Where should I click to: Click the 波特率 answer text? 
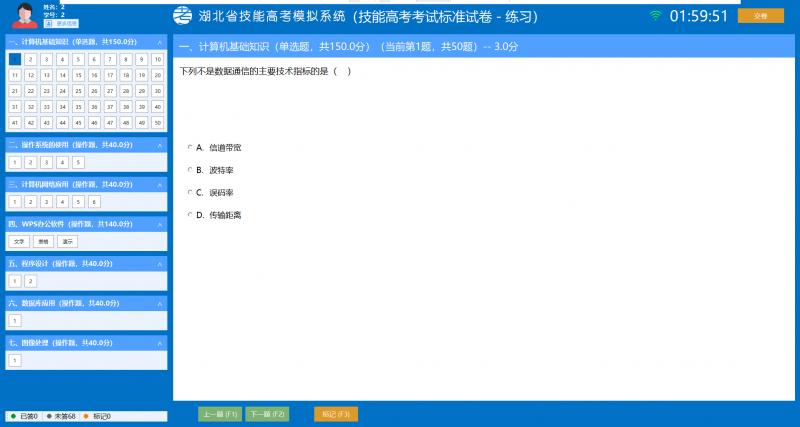pyautogui.click(x=221, y=170)
